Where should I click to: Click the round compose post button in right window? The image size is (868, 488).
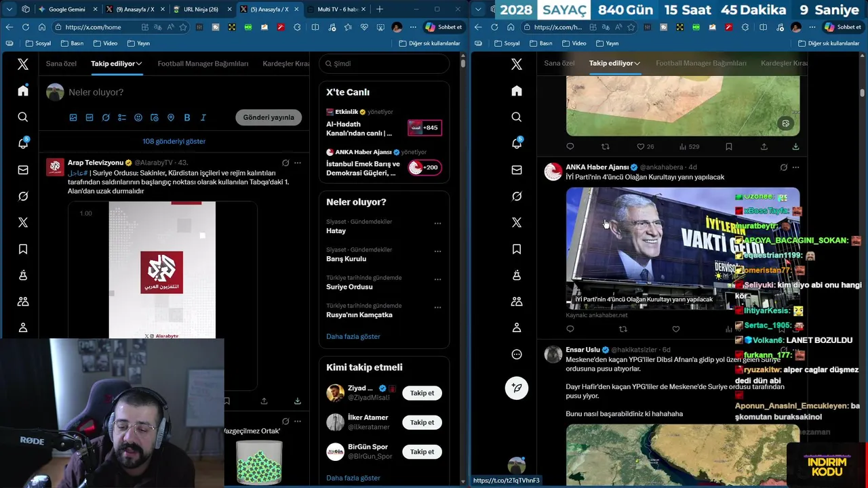click(x=517, y=388)
